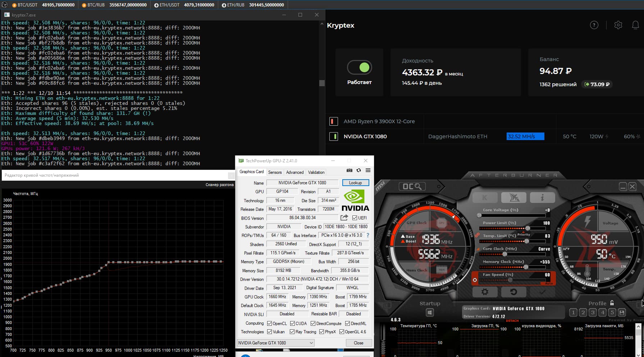This screenshot has height=357, width=644.
Task: Toggle the Profile lock icon
Action: pos(612,303)
